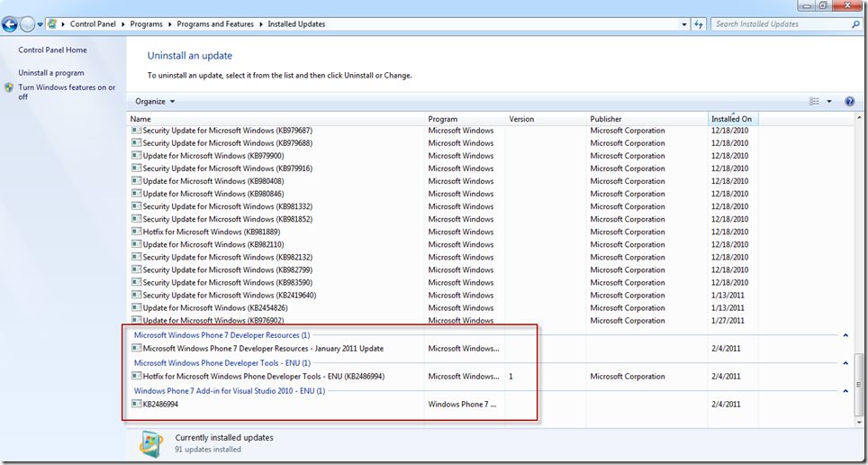Click the vertical scrollbar thumb of the list
Screen dimensions: 868x465
click(x=859, y=384)
